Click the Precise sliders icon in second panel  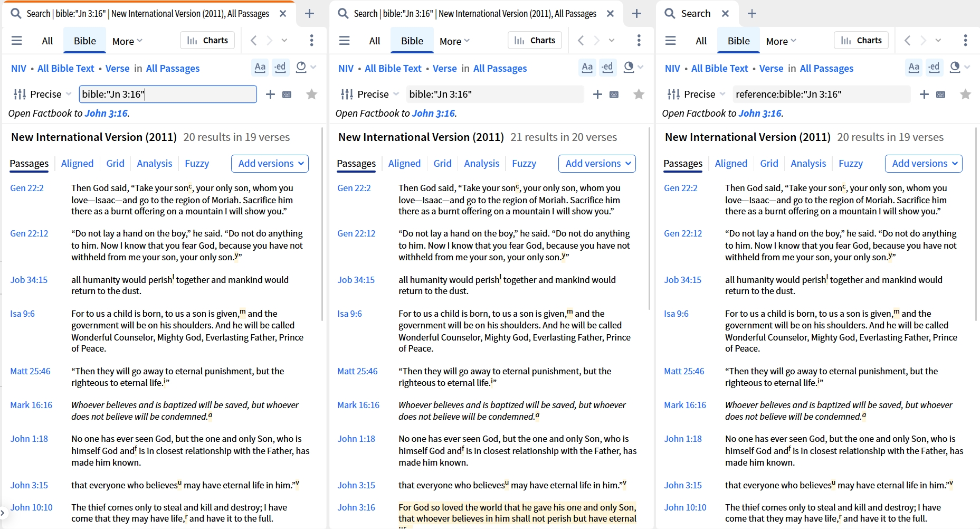coord(347,94)
